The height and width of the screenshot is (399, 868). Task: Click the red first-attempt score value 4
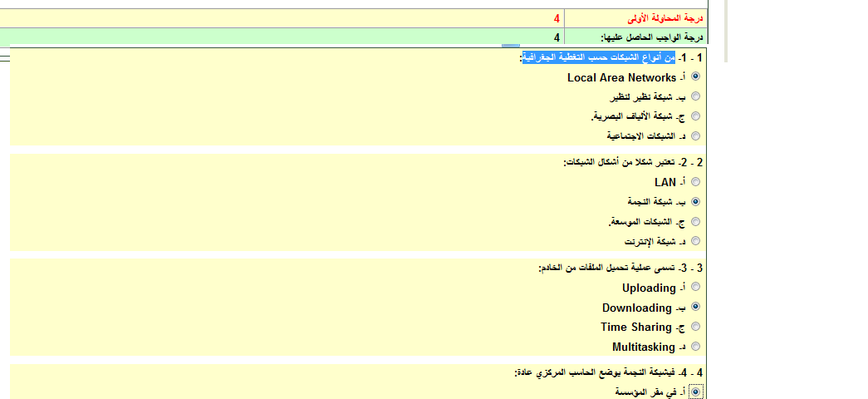(x=557, y=17)
